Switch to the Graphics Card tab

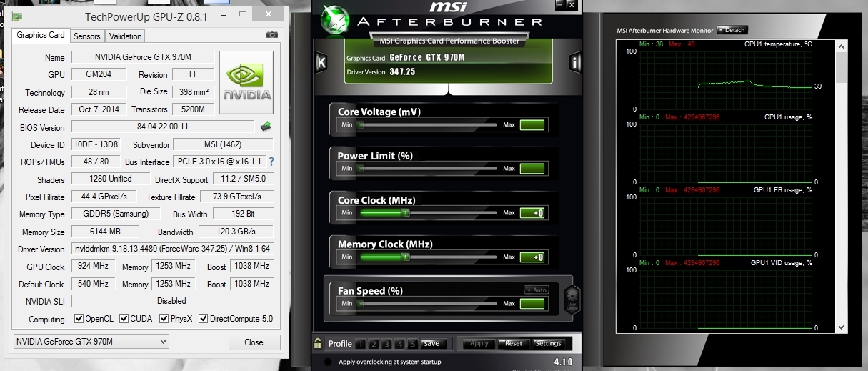point(41,35)
